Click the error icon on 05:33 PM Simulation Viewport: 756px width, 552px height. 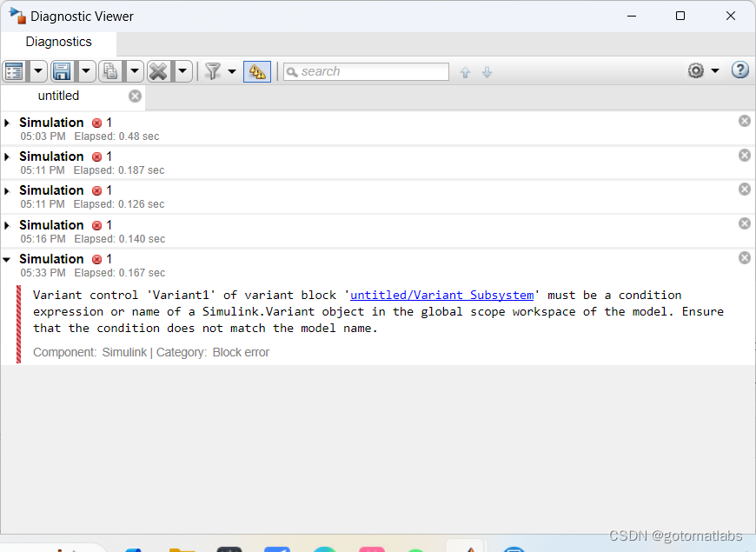[97, 260]
